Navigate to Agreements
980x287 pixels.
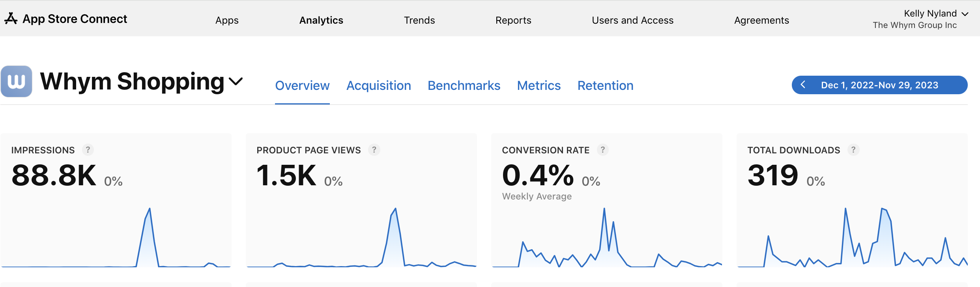pos(761,20)
